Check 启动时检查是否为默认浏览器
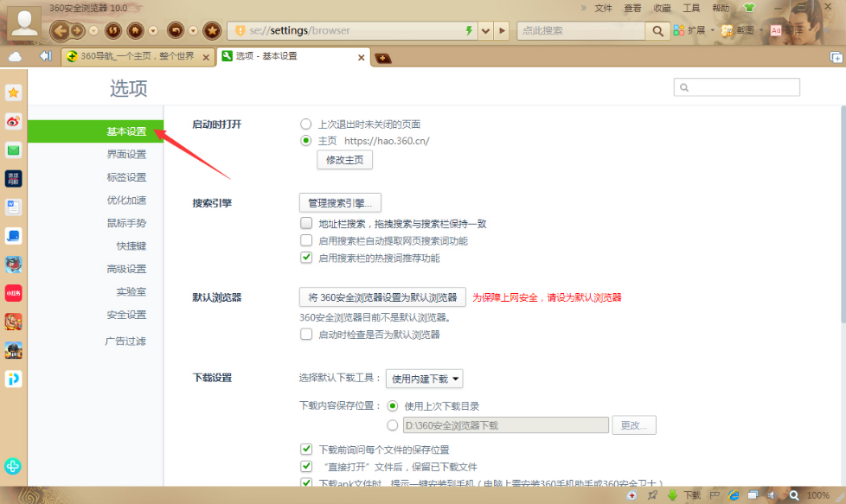 point(306,335)
